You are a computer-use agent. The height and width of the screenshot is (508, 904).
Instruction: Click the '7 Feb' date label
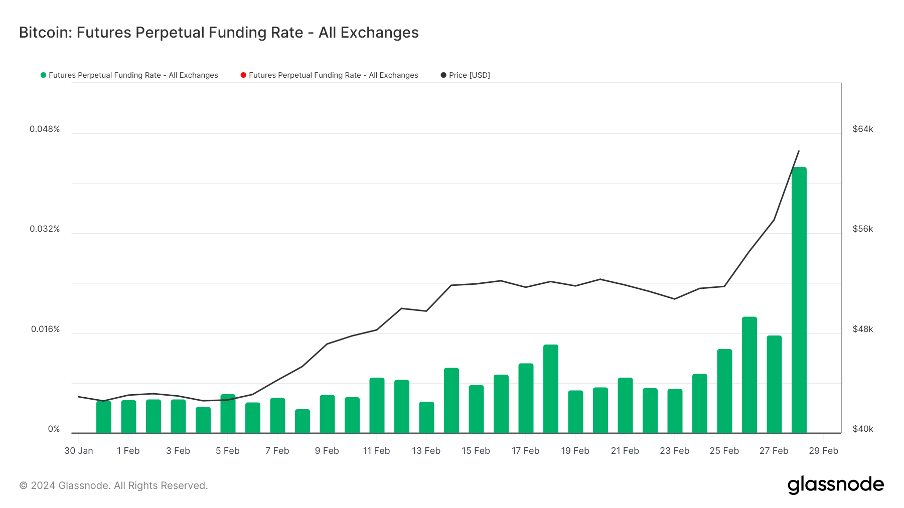(277, 451)
